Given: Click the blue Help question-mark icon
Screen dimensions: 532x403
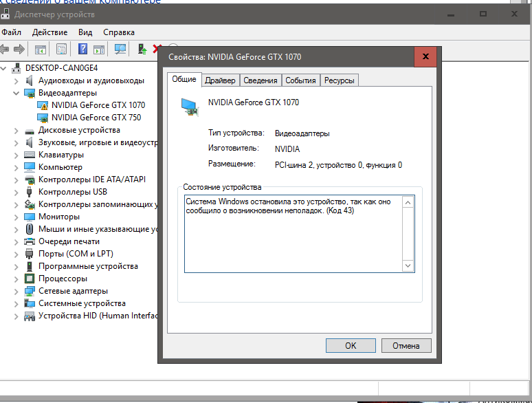Looking at the screenshot, I should 82,50.
